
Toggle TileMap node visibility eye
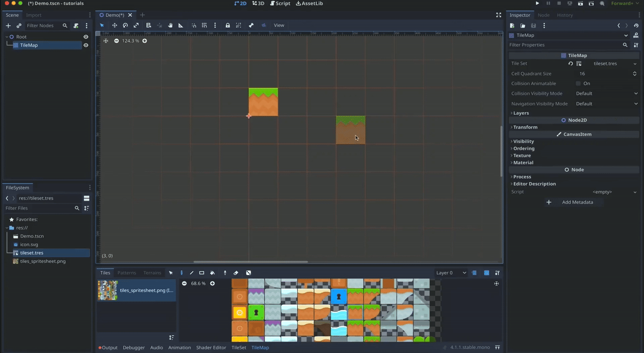pos(86,45)
